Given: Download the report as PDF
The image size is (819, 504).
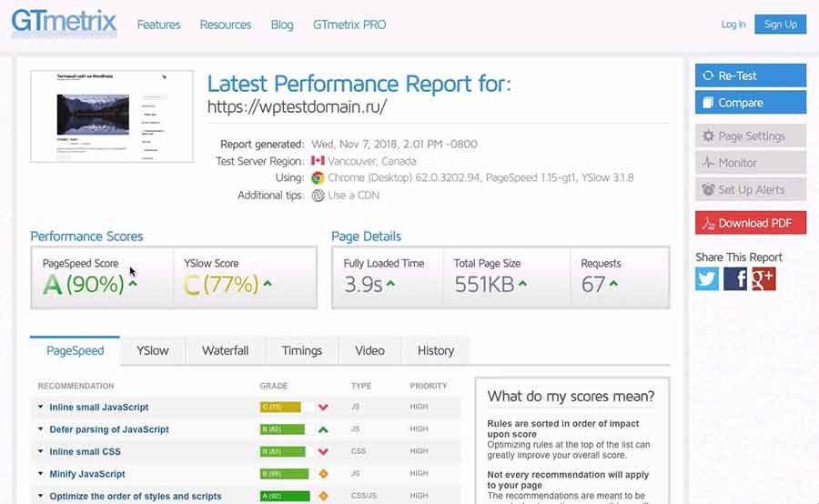Looking at the screenshot, I should (x=751, y=223).
